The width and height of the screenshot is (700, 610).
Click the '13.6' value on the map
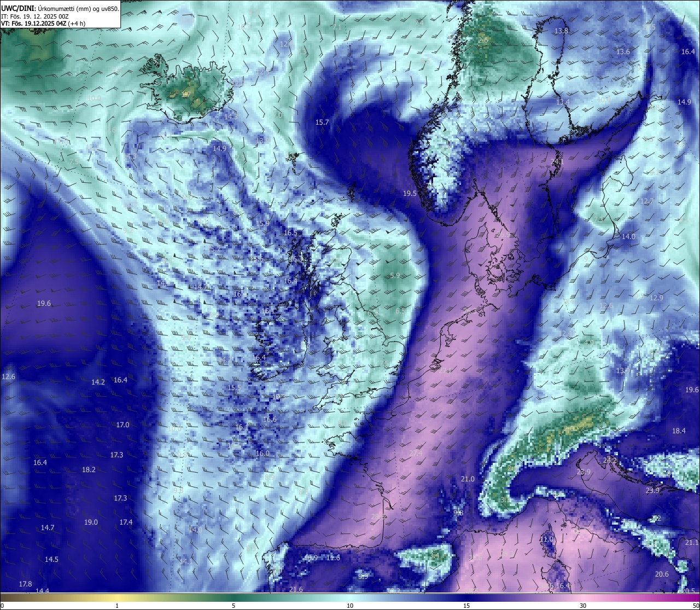pyautogui.click(x=623, y=51)
